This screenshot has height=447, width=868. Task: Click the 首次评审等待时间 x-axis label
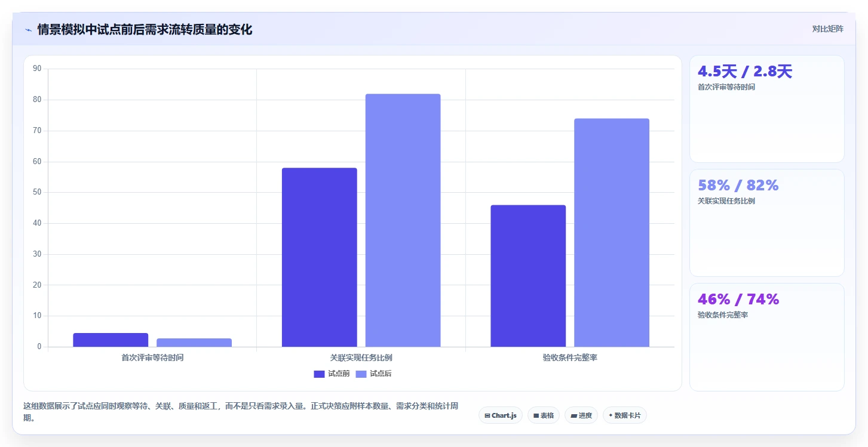(152, 358)
